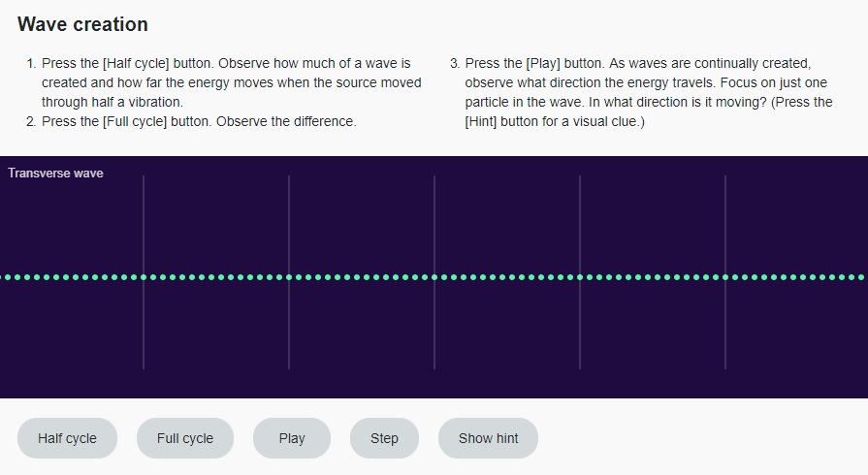
Task: Click bottom of the middle vertical gridline
Action: coord(434,367)
